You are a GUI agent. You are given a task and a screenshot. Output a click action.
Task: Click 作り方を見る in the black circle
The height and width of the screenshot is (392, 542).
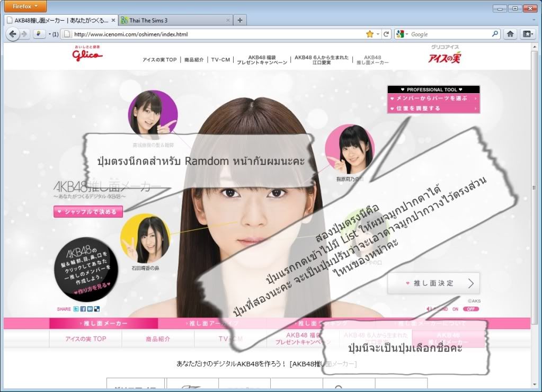(93, 288)
